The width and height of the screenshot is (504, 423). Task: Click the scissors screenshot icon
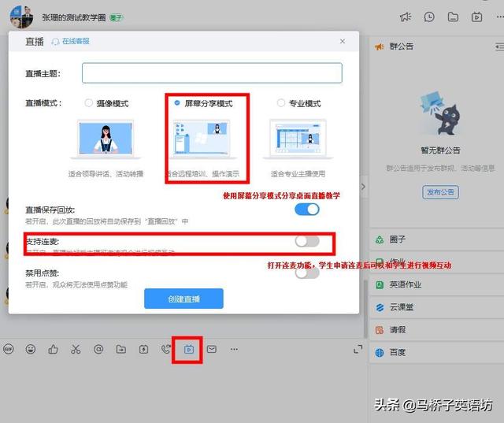76,349
